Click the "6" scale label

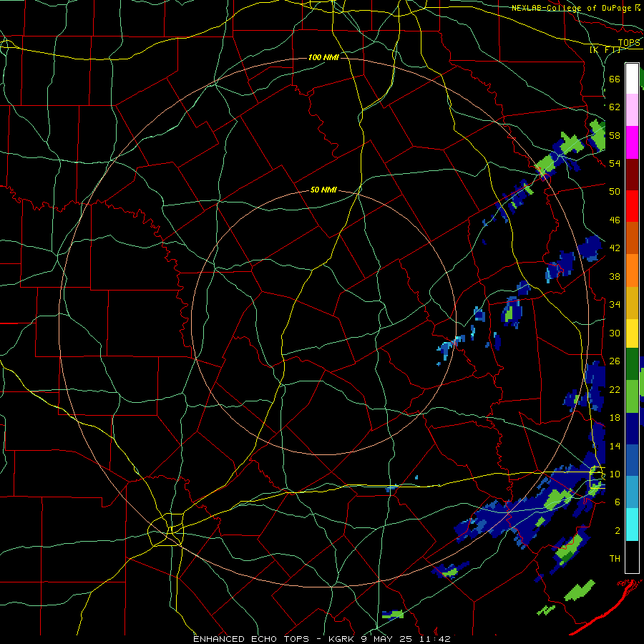[x=618, y=502]
